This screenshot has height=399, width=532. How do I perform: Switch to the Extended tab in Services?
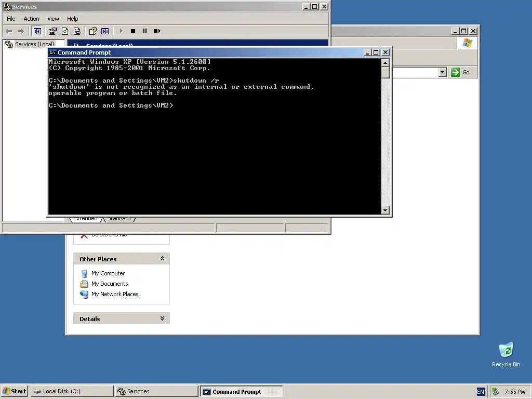tap(85, 219)
